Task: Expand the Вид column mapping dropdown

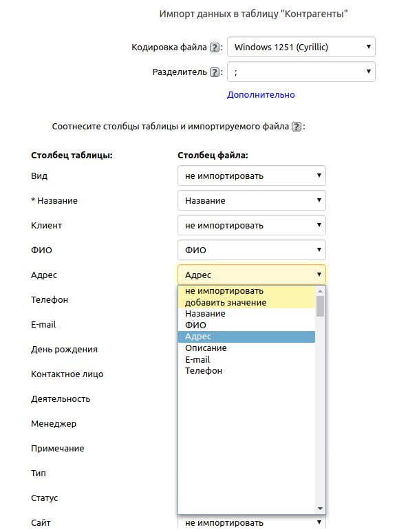Action: click(251, 176)
